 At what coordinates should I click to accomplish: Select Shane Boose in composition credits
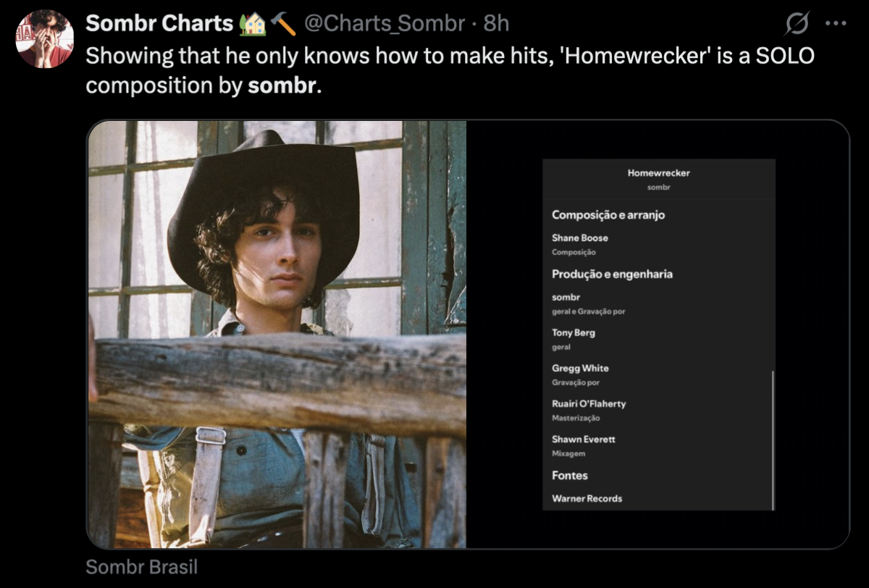tap(580, 238)
